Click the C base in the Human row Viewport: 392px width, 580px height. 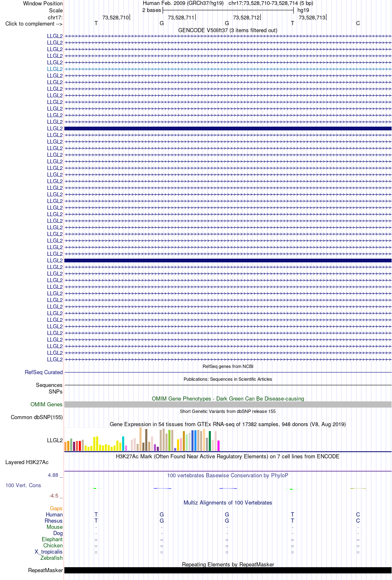pyautogui.click(x=358, y=514)
